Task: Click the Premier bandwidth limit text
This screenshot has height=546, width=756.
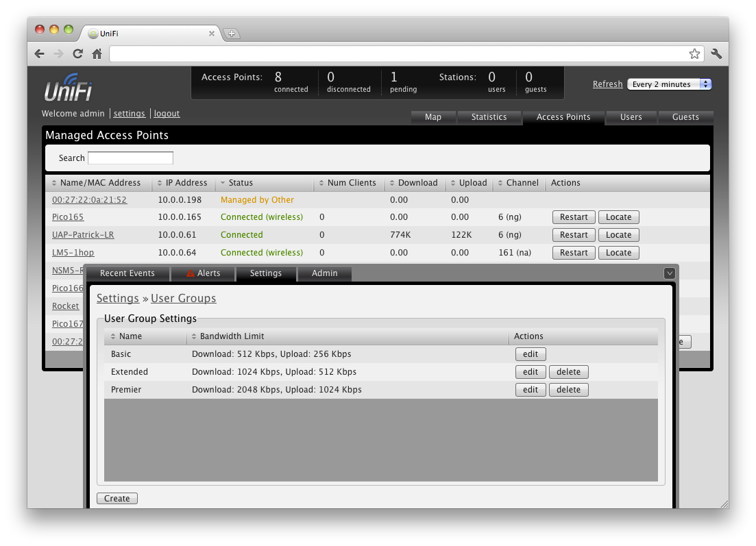Action: pyautogui.click(x=277, y=390)
